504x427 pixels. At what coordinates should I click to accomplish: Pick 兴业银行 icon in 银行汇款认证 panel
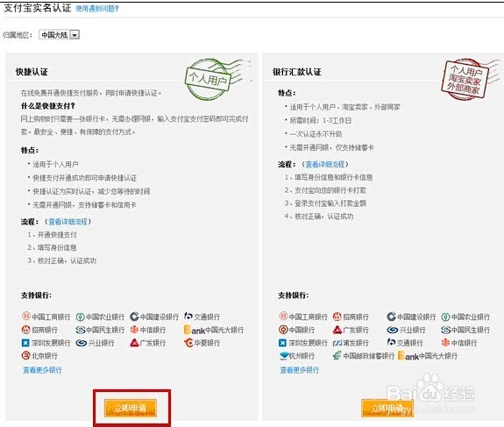pyautogui.click(x=393, y=330)
